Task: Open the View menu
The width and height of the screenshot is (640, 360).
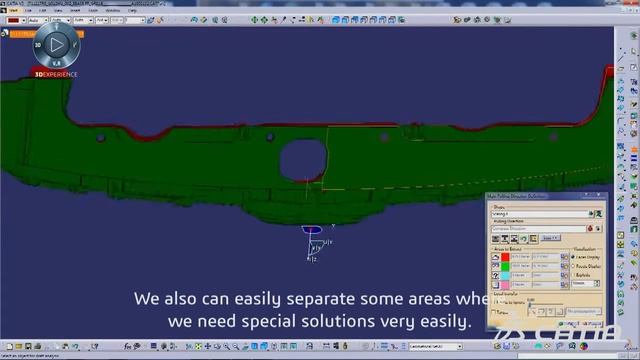Action: click(58, 10)
